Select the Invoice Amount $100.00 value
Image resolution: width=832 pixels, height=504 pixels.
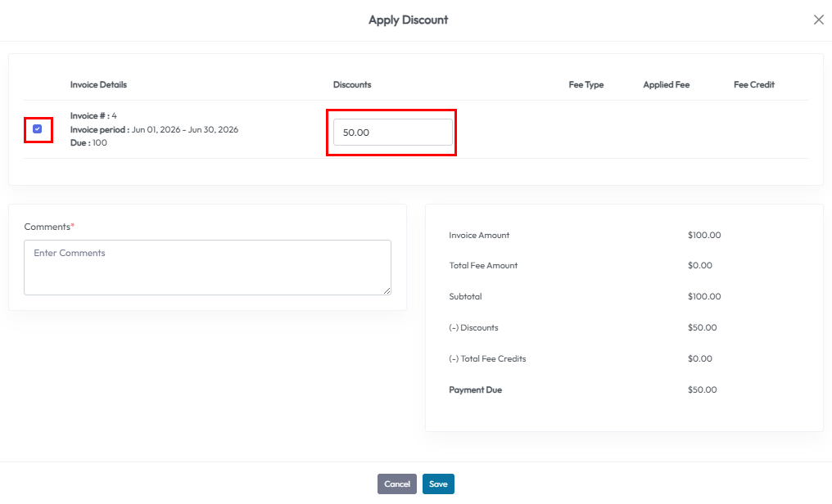704,236
